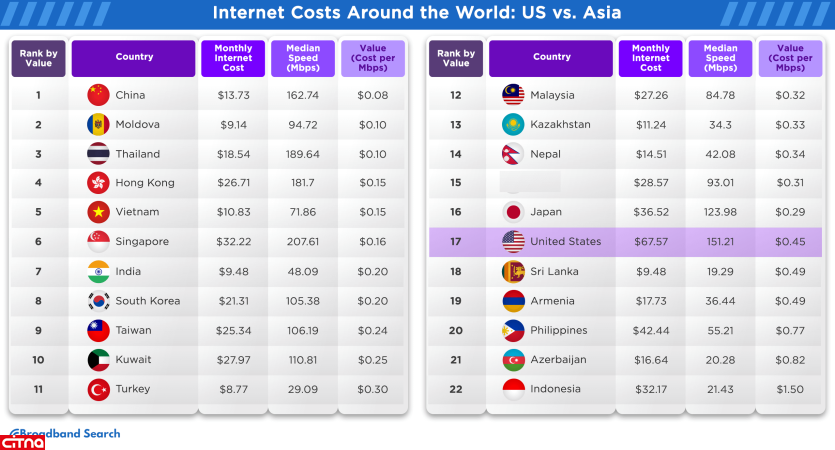This screenshot has height=450, width=835.
Task: Click the China flag icon
Action: click(x=98, y=95)
